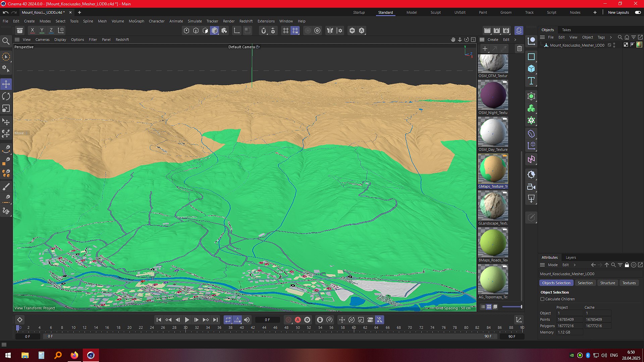Click the Render View clapperboard icon
644x362 pixels.
coord(487,31)
